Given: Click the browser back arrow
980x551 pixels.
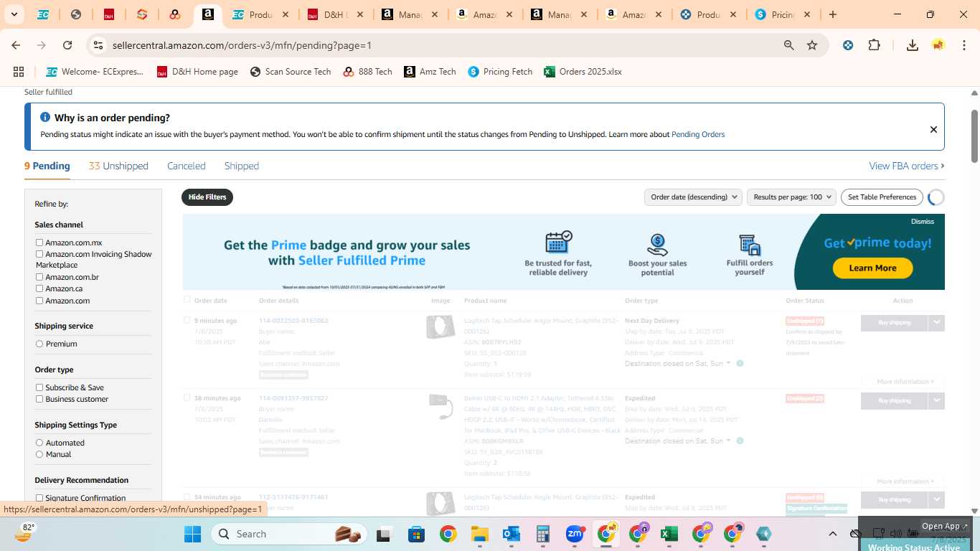Looking at the screenshot, I should (16, 45).
